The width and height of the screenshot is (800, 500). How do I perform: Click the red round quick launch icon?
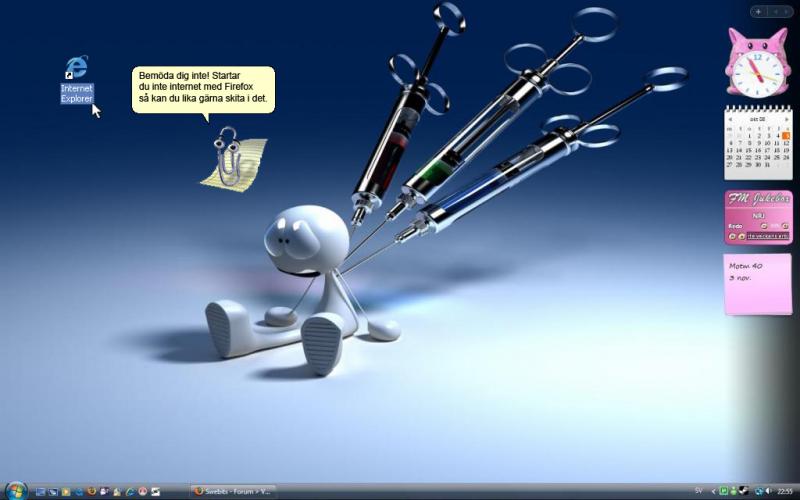(142, 491)
